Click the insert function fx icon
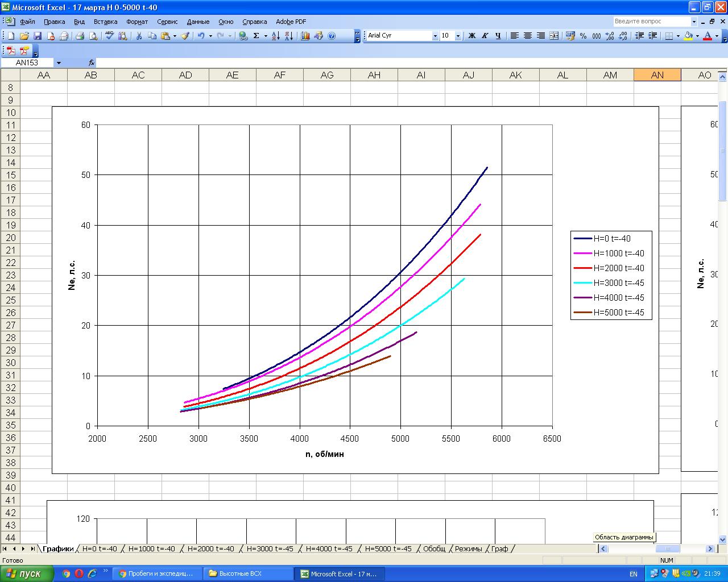This screenshot has height=582, width=728. [x=92, y=63]
